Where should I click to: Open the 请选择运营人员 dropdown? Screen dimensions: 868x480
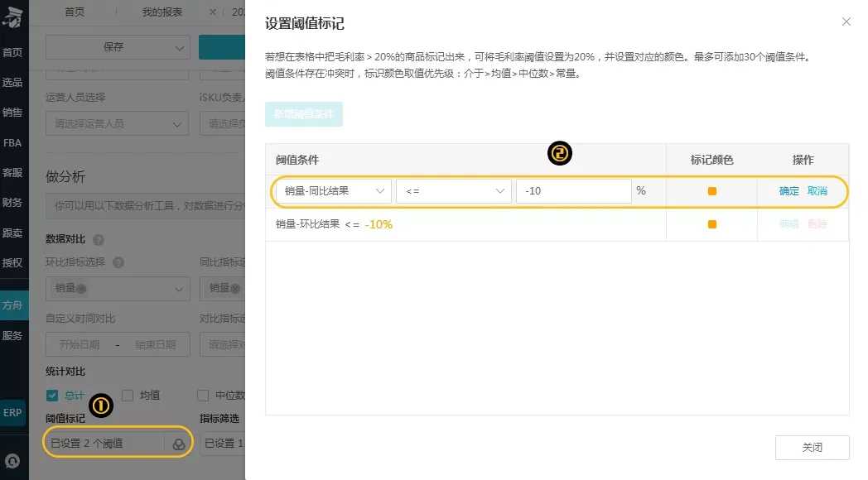point(118,123)
